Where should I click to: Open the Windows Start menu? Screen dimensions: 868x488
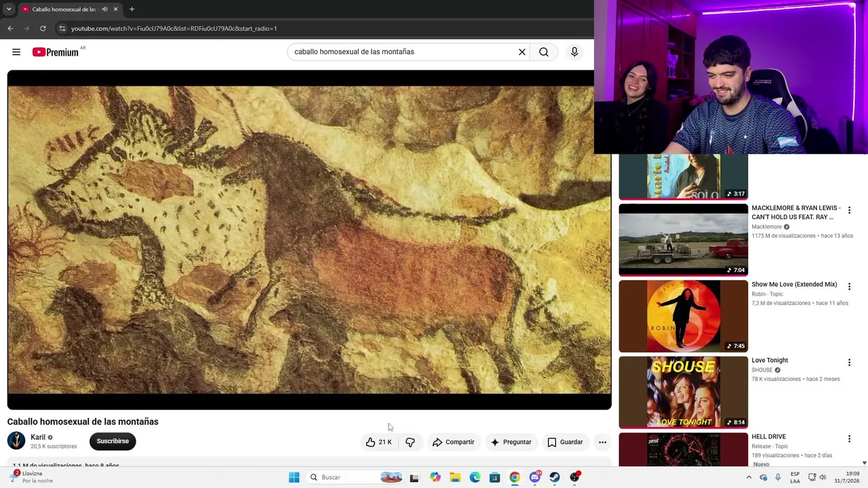coord(294,477)
